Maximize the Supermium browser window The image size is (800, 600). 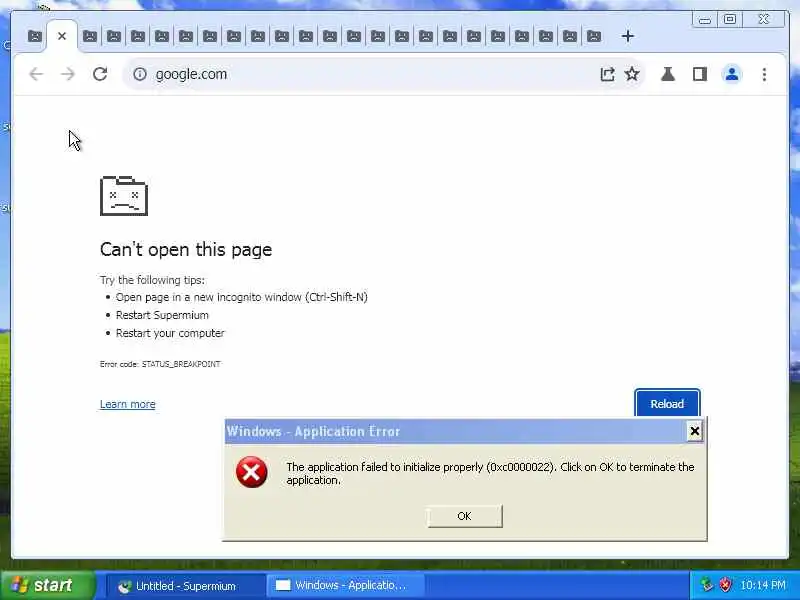(x=730, y=20)
